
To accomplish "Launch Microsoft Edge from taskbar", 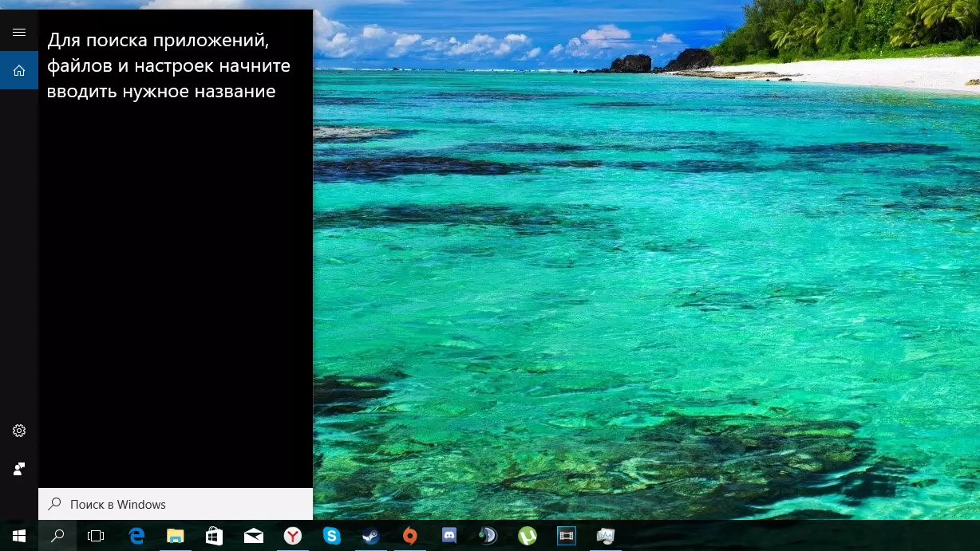I will tap(136, 536).
